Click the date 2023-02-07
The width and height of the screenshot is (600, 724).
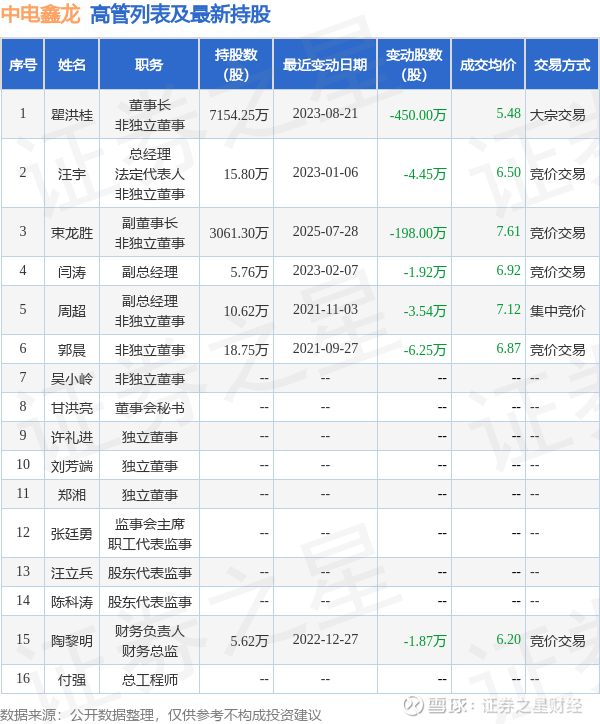[325, 270]
